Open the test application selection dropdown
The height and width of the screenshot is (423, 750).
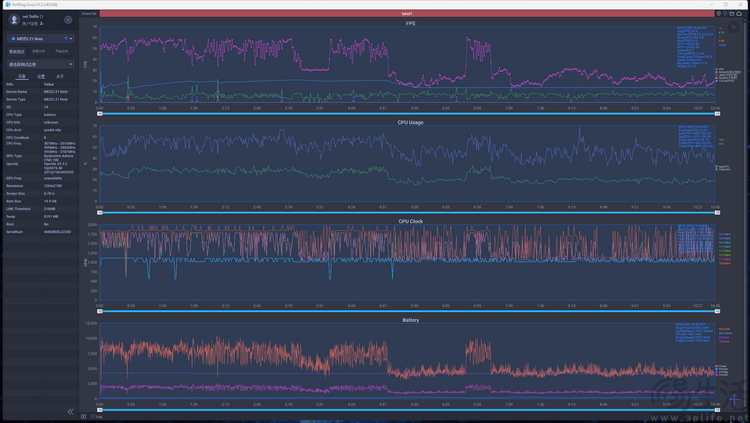(40, 64)
